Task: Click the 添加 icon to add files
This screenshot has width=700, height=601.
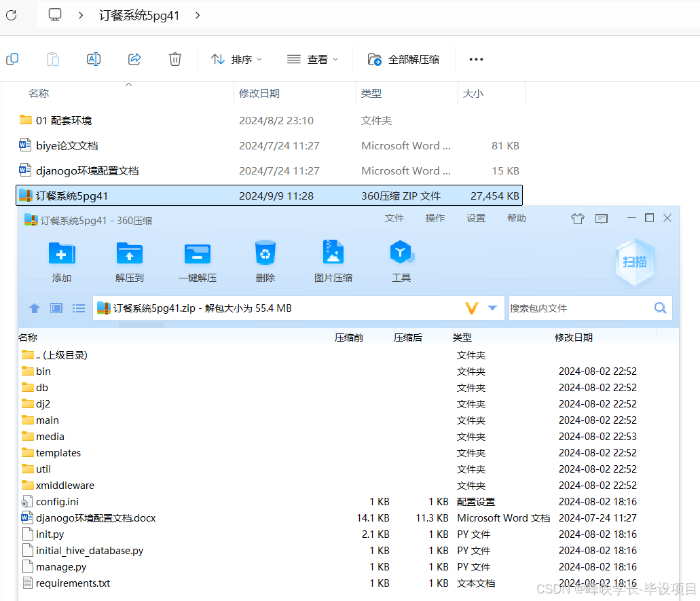Action: pos(61,261)
